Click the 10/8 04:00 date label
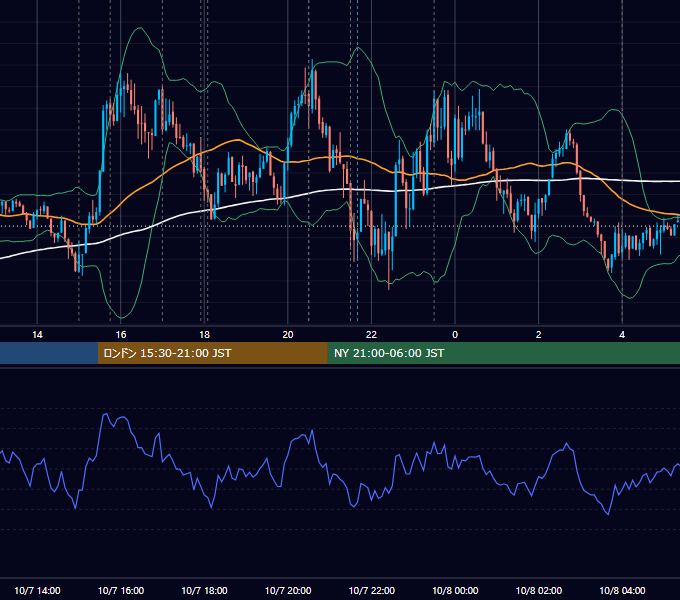Screen dimensions: 680x600 622,590
